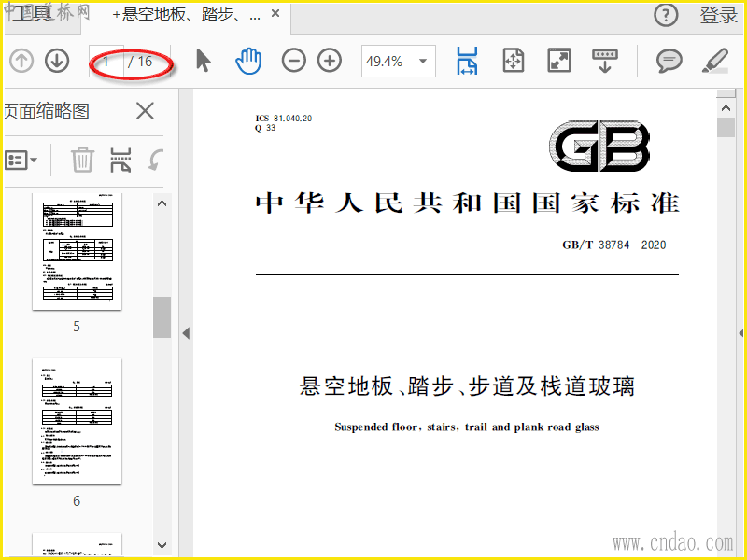This screenshot has width=747, height=560.
Task: Zoom in with the plus button
Action: [x=330, y=61]
